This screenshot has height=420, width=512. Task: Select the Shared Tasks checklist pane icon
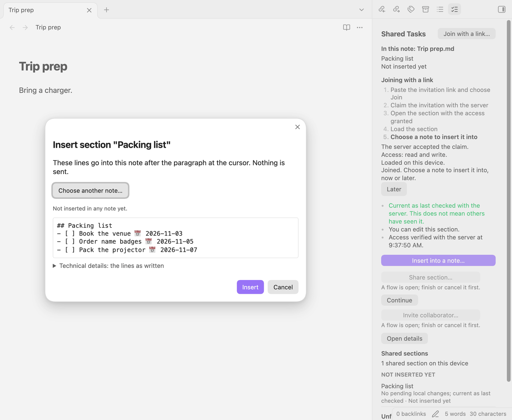pos(454,9)
